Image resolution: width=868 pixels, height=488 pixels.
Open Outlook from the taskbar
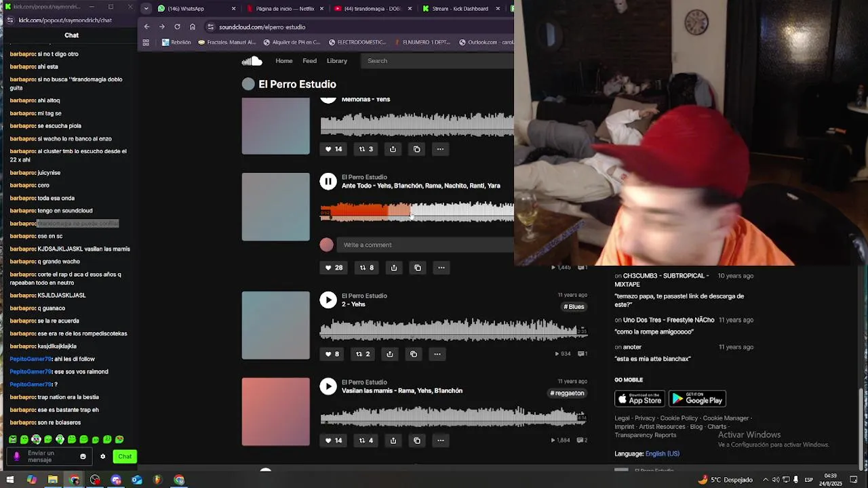click(137, 480)
